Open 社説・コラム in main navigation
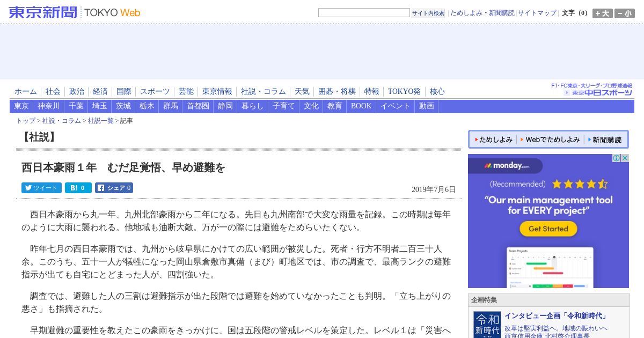 click(264, 92)
